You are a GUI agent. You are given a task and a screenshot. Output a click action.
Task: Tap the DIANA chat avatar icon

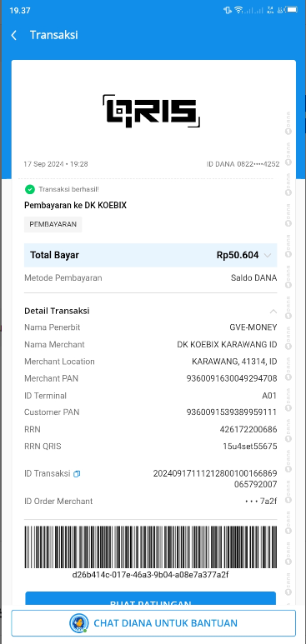[x=79, y=623]
